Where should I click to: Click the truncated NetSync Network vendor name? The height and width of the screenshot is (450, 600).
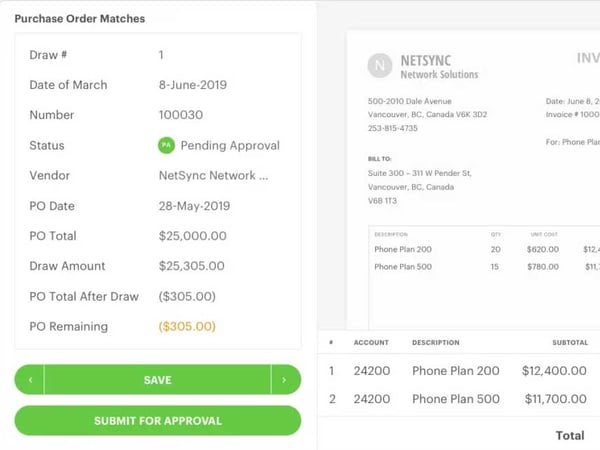pyautogui.click(x=213, y=176)
